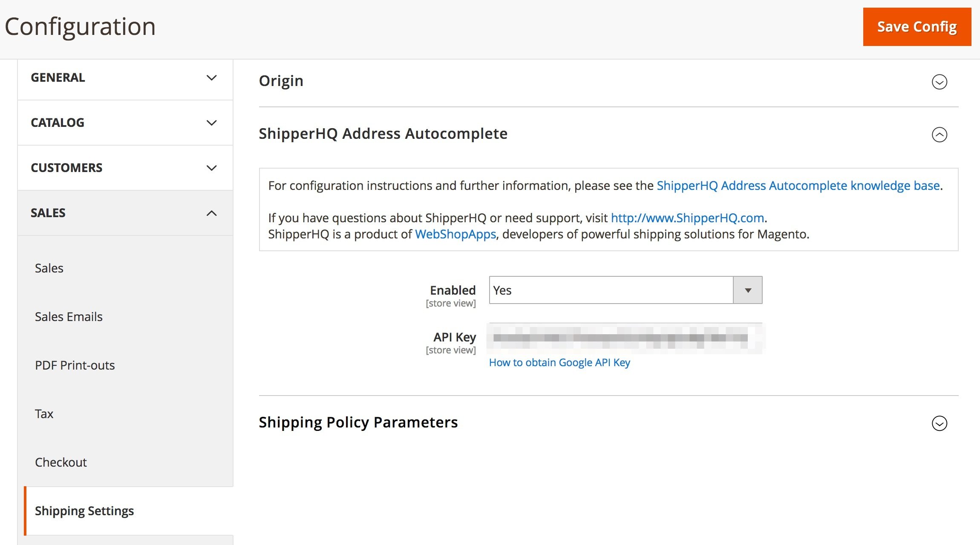Open ShipperHQ Address Autocomplete knowledge base link

798,186
